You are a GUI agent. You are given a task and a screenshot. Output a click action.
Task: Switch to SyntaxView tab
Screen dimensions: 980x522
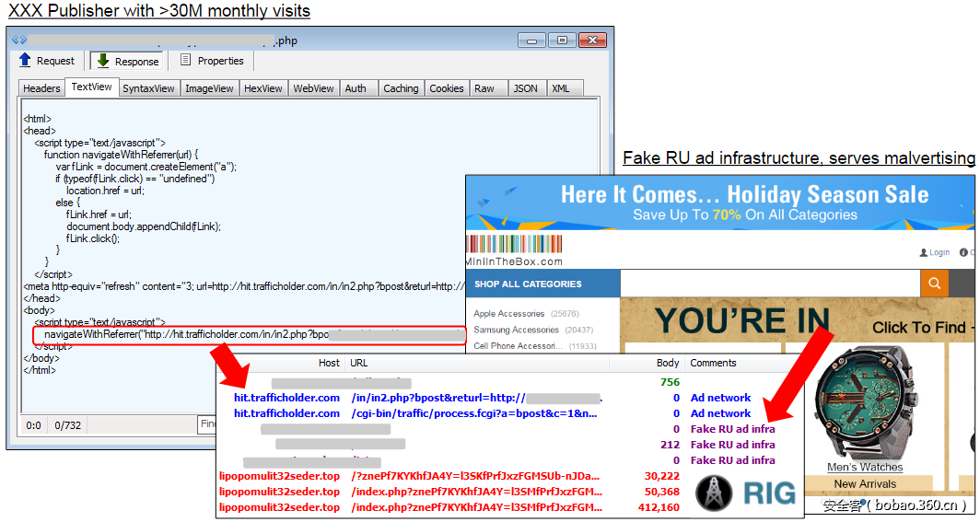pyautogui.click(x=149, y=88)
